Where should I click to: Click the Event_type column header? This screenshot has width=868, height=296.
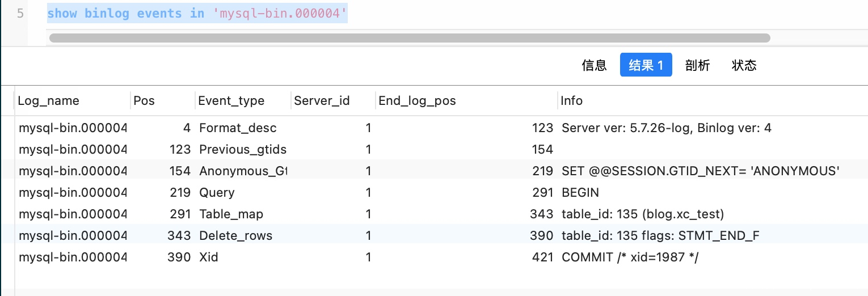click(231, 101)
